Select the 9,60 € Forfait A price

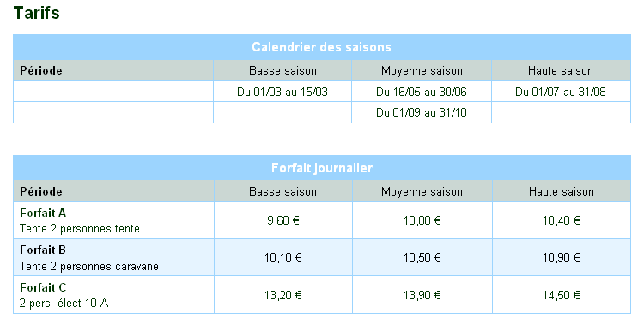click(x=283, y=220)
